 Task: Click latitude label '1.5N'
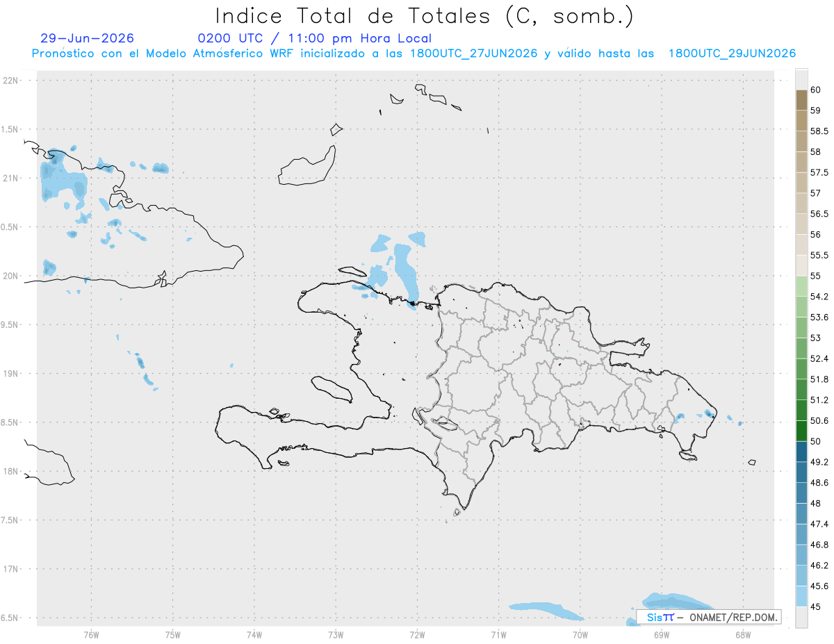pos(10,129)
